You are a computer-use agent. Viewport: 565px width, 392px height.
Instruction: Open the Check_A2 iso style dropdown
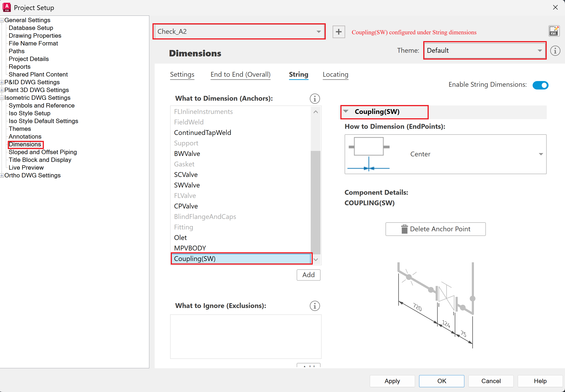coord(239,32)
